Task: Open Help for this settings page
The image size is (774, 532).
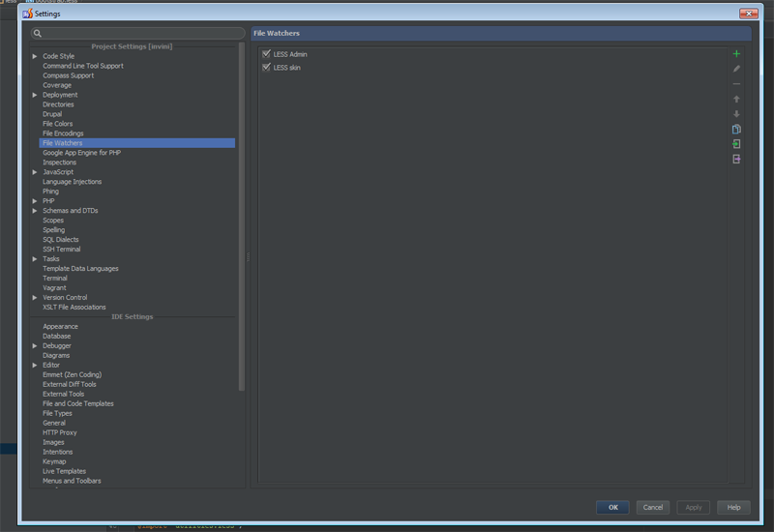Action: pyautogui.click(x=733, y=507)
